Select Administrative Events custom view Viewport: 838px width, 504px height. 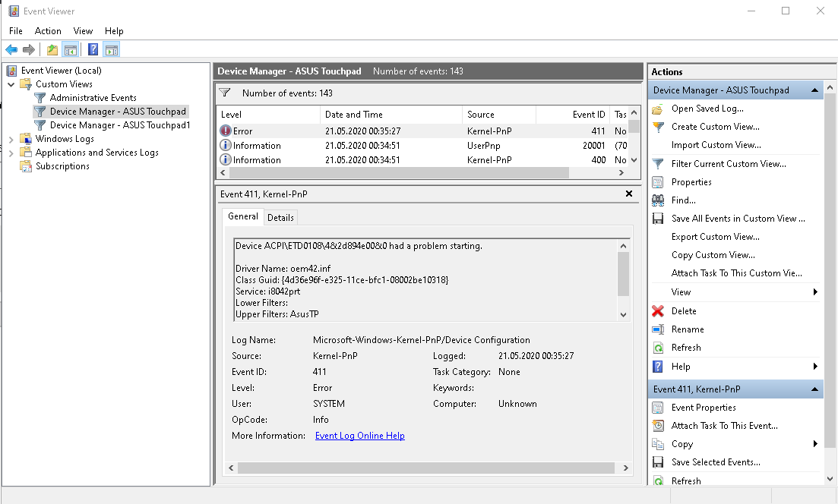(93, 98)
